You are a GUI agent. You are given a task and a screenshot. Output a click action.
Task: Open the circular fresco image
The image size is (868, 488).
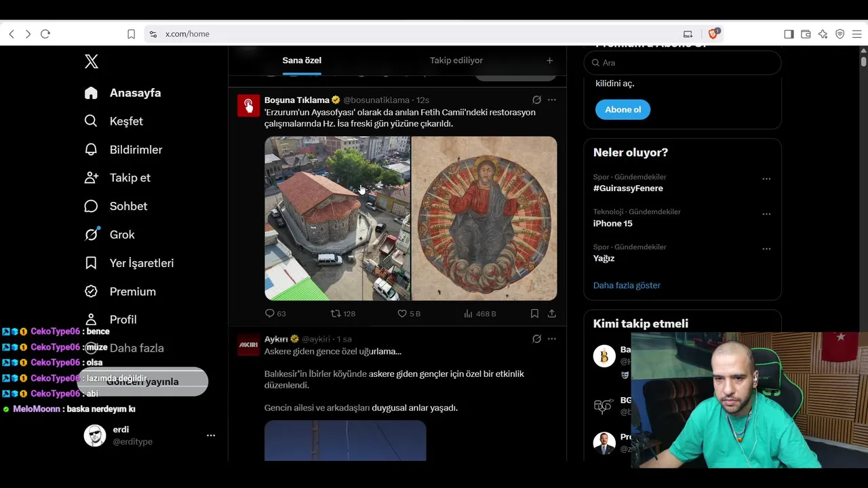484,218
